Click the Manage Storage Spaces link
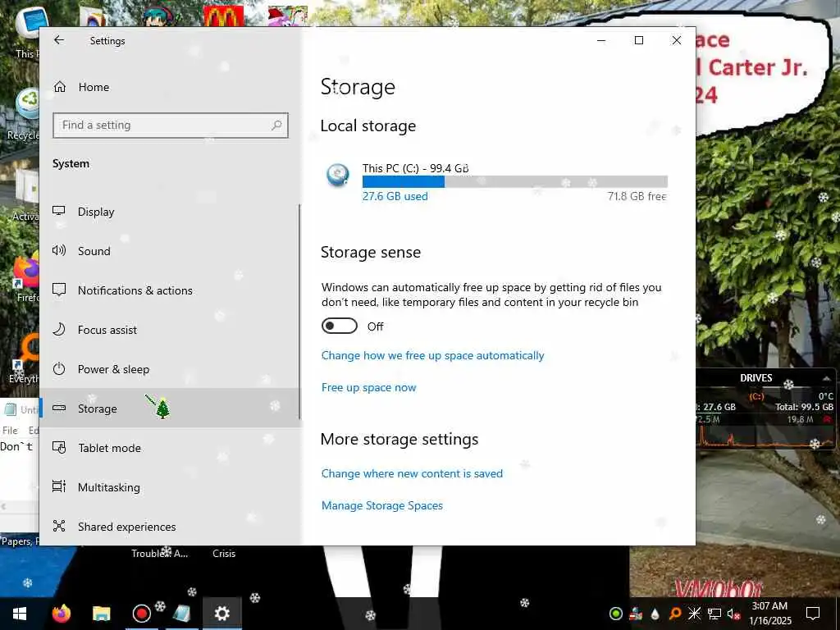 pos(382,505)
